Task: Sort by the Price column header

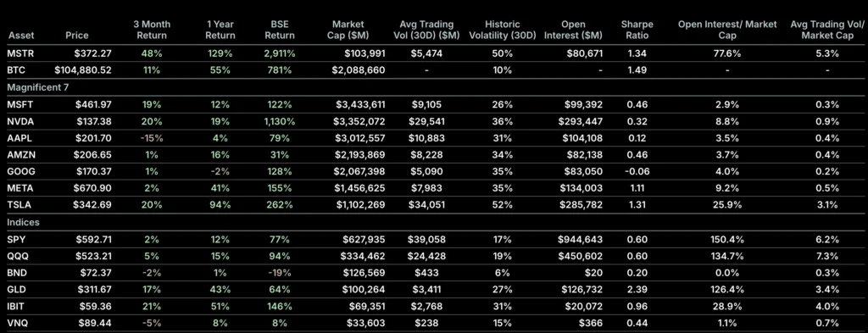Action: click(x=77, y=36)
